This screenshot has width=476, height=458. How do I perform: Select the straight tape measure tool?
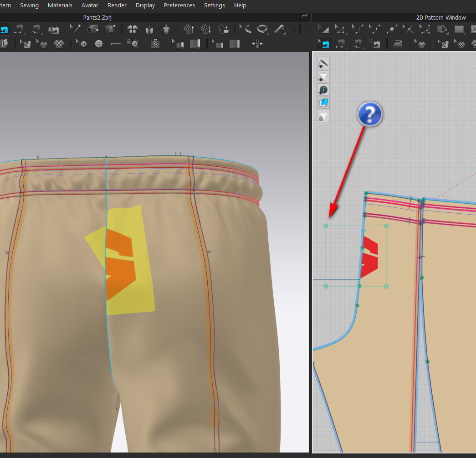[x=279, y=29]
